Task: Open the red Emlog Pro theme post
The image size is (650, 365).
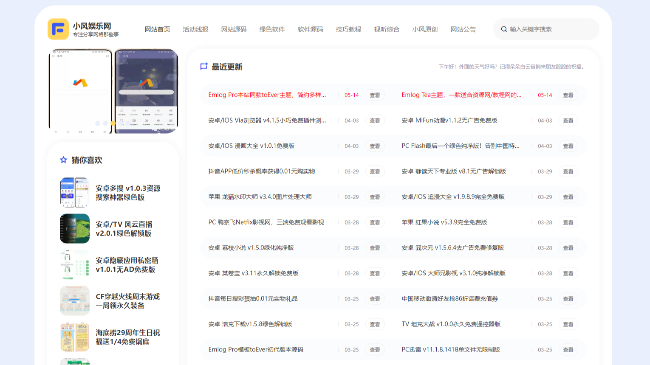Action: pyautogui.click(x=267, y=95)
